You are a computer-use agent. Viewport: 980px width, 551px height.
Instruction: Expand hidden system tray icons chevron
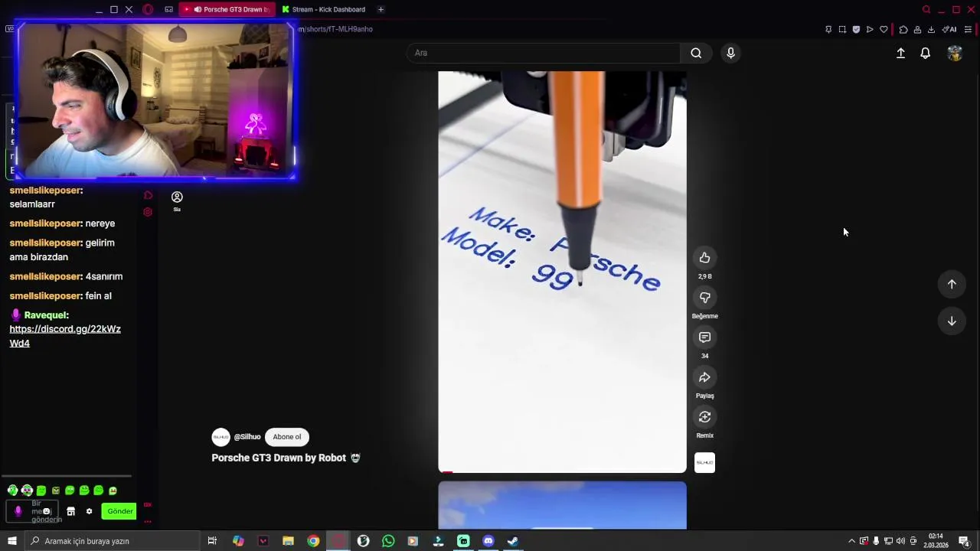[x=851, y=541]
